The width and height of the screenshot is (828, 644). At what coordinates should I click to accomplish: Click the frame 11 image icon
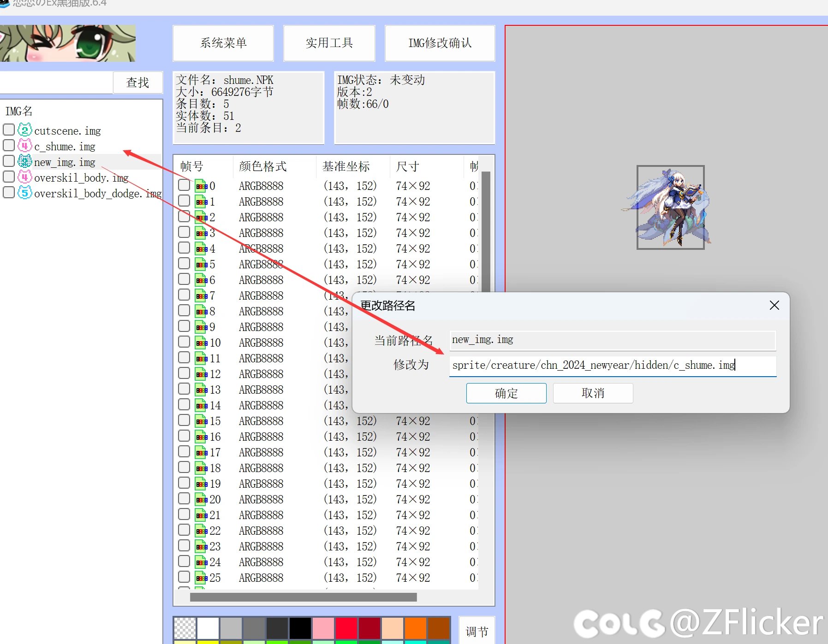pyautogui.click(x=201, y=358)
